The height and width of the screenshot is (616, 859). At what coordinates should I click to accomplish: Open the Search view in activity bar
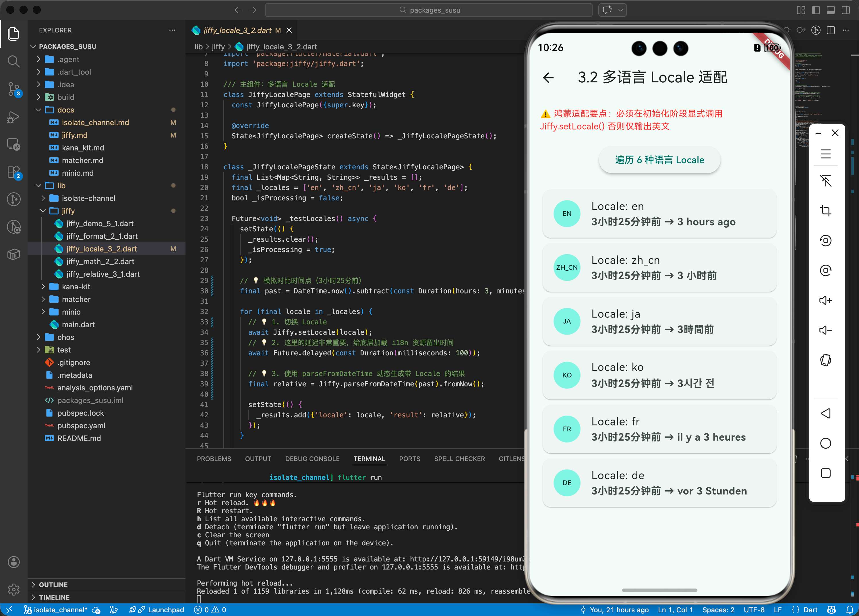click(13, 61)
